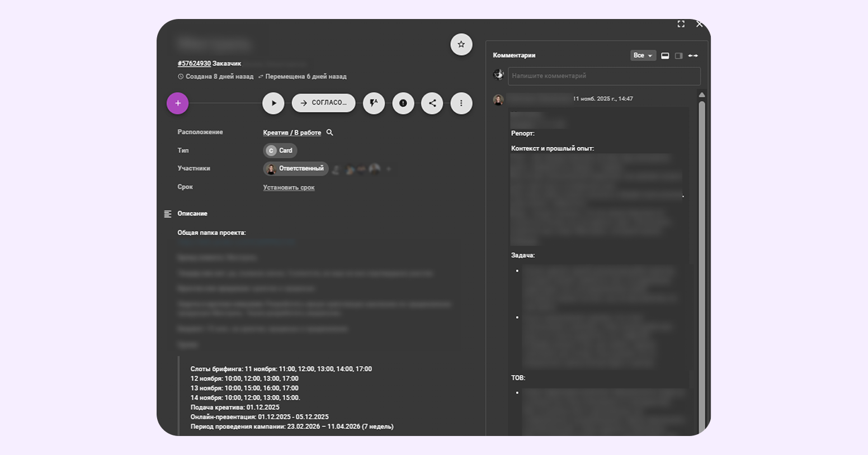The image size is (868, 455).
Task: Click the exclamation block icon
Action: [403, 103]
